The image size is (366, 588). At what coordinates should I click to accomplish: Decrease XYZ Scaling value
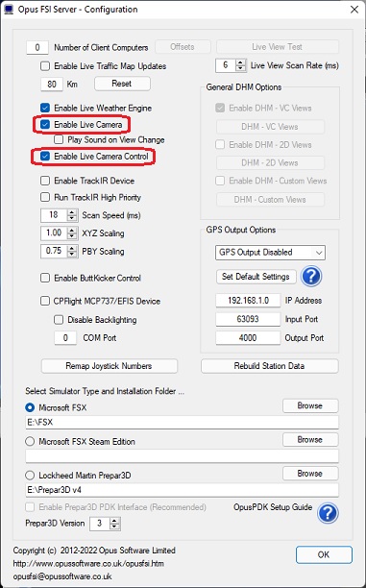click(x=72, y=236)
